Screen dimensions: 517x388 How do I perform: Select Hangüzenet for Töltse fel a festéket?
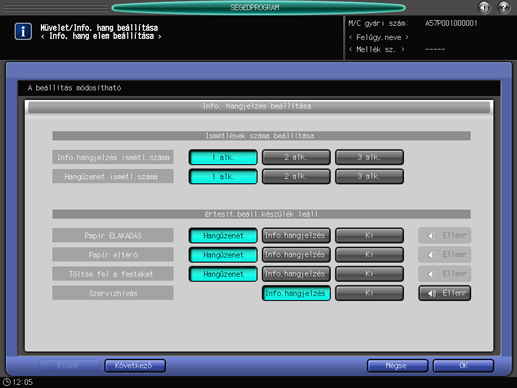[223, 274]
